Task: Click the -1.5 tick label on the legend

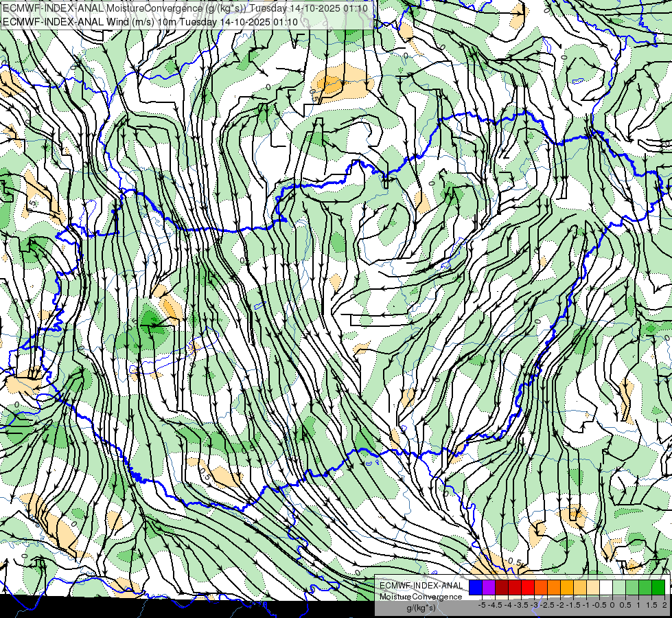Action: click(x=573, y=605)
